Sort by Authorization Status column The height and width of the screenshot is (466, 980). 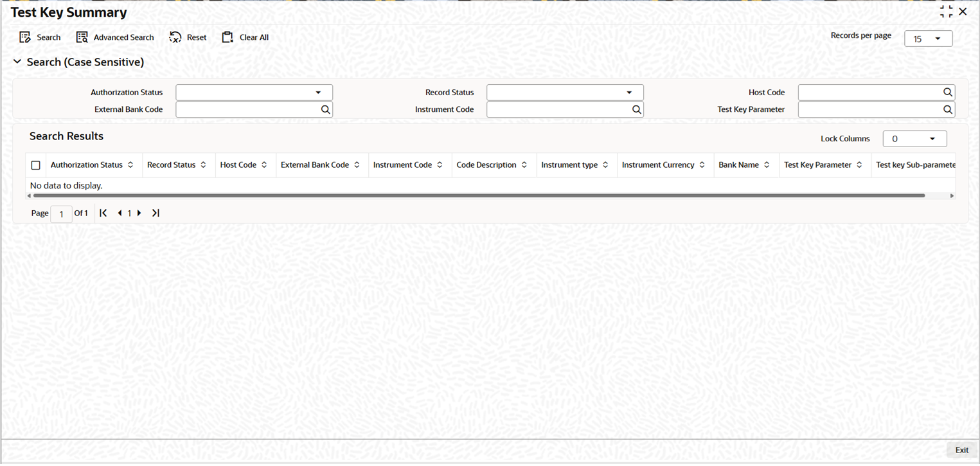(x=130, y=165)
